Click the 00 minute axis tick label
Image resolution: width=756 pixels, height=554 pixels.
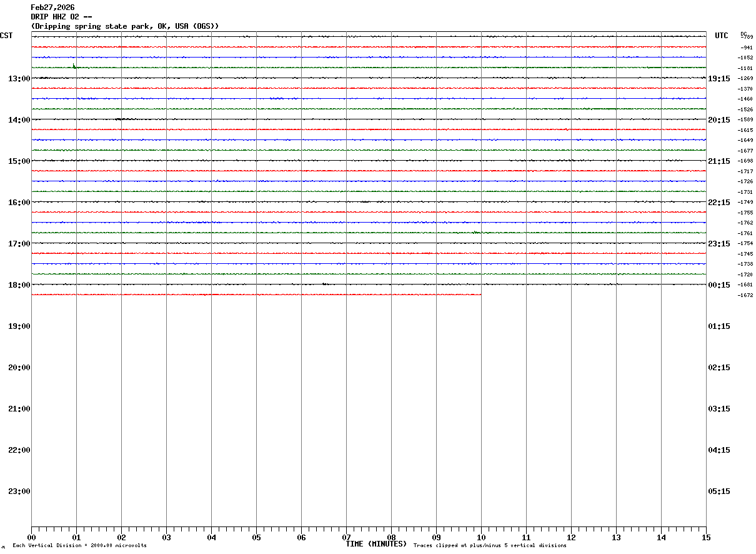click(31, 537)
